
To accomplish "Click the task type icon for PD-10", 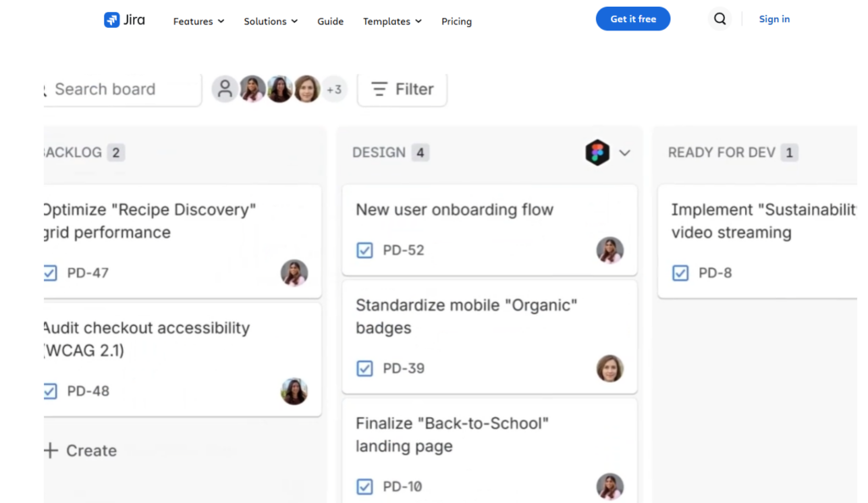I will pos(364,486).
